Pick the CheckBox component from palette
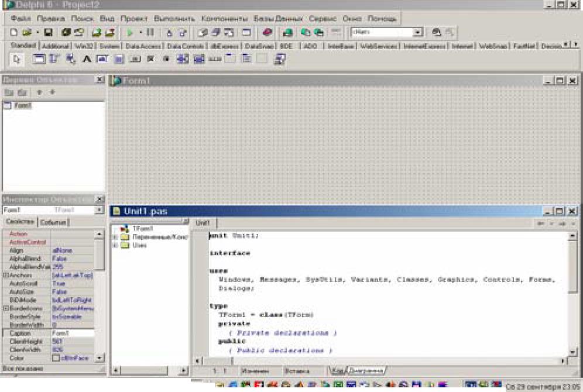The width and height of the screenshot is (583, 392). tap(150, 59)
